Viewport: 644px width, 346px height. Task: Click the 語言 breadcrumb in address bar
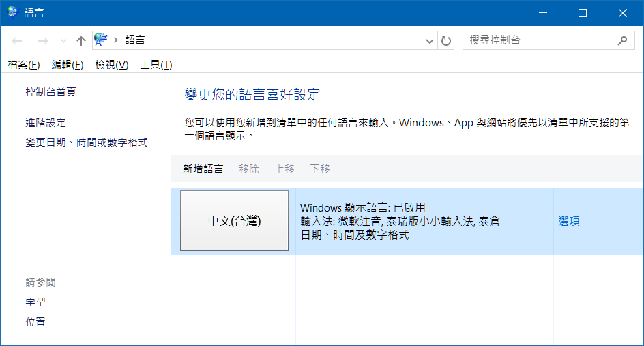(134, 40)
